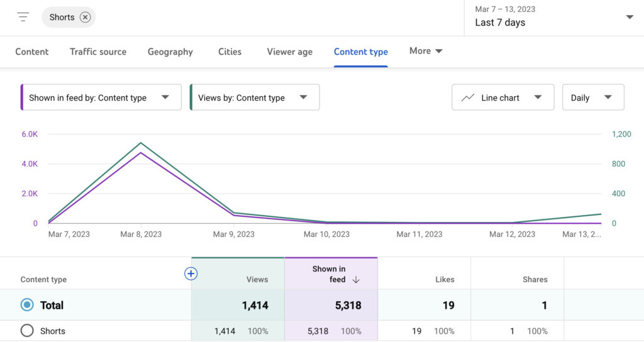Click the line chart icon
644x342 pixels.
point(468,97)
